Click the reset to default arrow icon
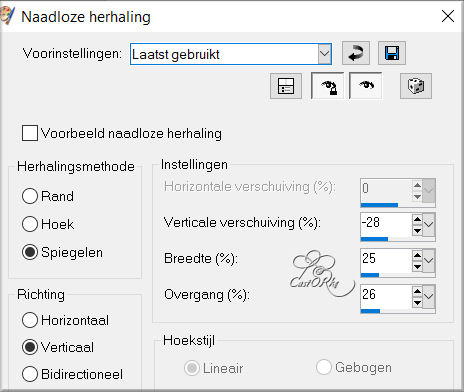Image resolution: width=464 pixels, height=392 pixels. [x=356, y=53]
